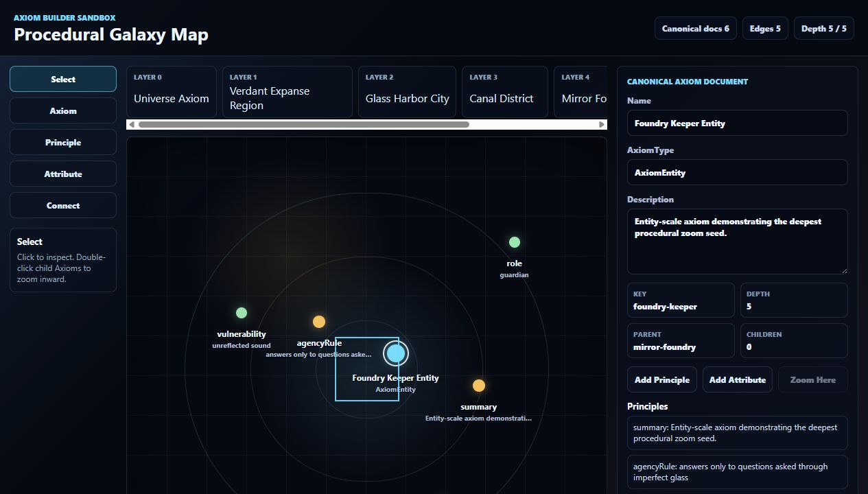
Task: Select the orange summary principle node
Action: point(479,386)
